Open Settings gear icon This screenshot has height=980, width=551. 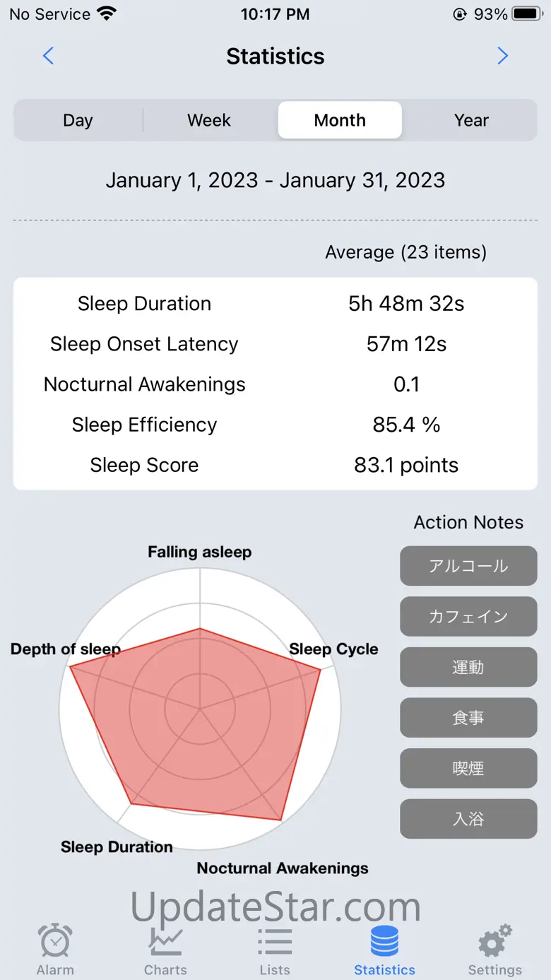494,941
